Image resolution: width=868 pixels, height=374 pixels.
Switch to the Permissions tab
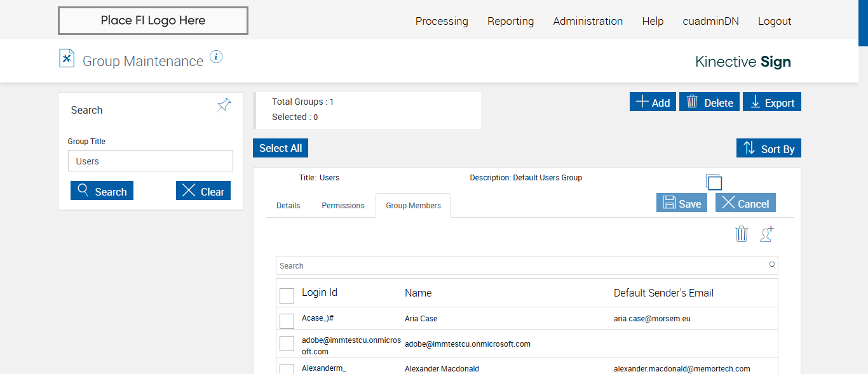pyautogui.click(x=343, y=206)
